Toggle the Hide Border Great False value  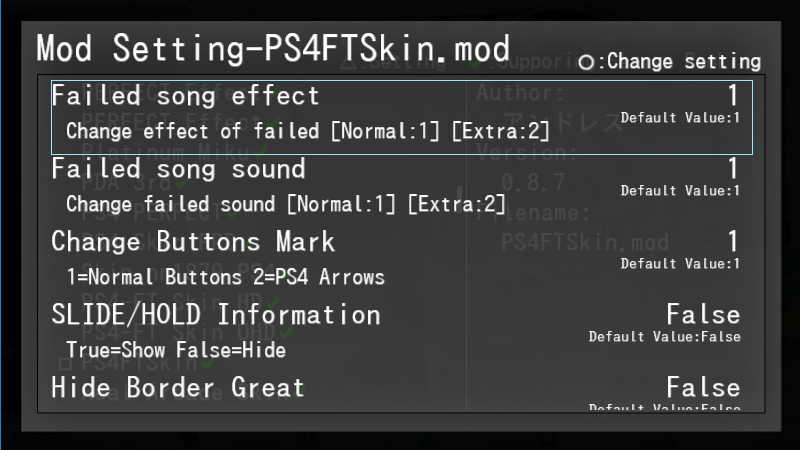click(x=703, y=387)
